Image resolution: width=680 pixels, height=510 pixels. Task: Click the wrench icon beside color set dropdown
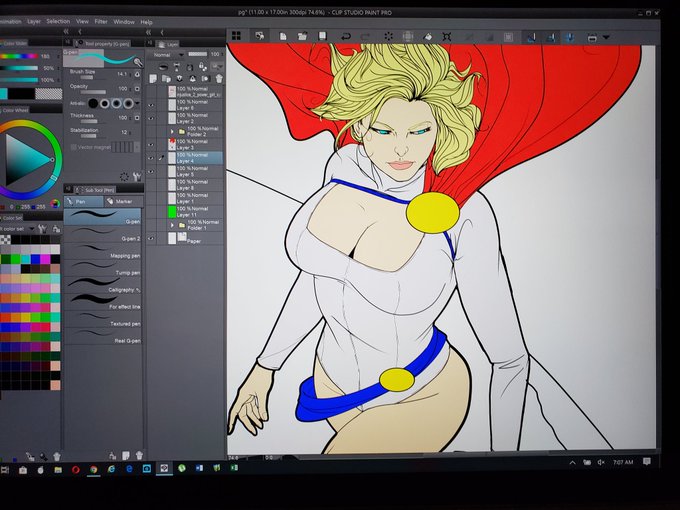point(42,229)
